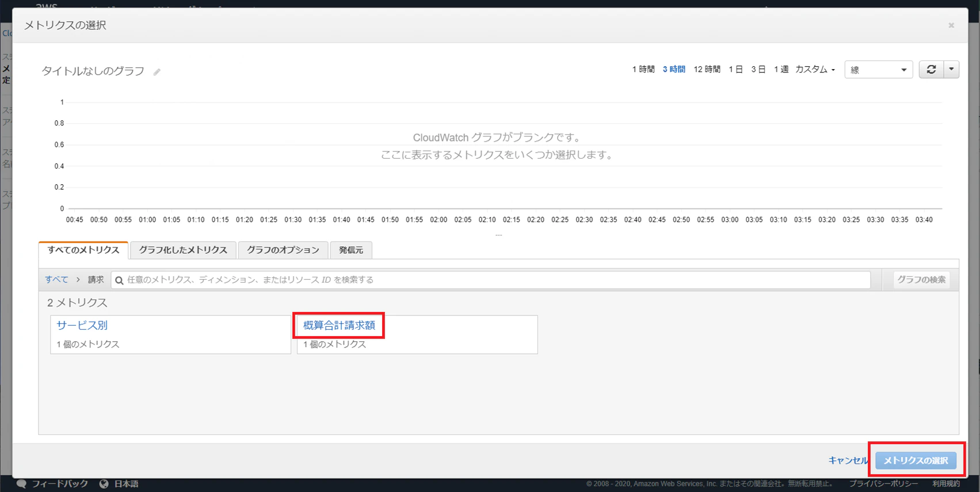
Task: Click the グラフの検索 button
Action: (x=921, y=280)
